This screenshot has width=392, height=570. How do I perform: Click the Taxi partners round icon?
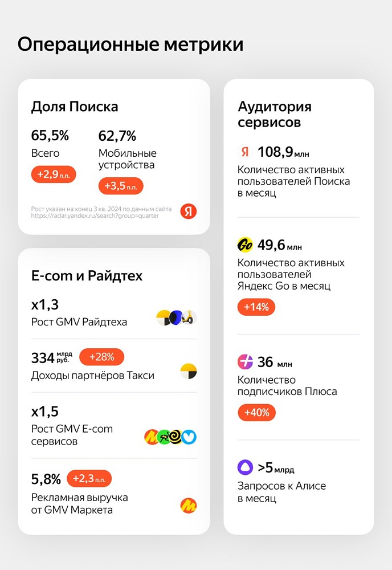click(x=189, y=372)
